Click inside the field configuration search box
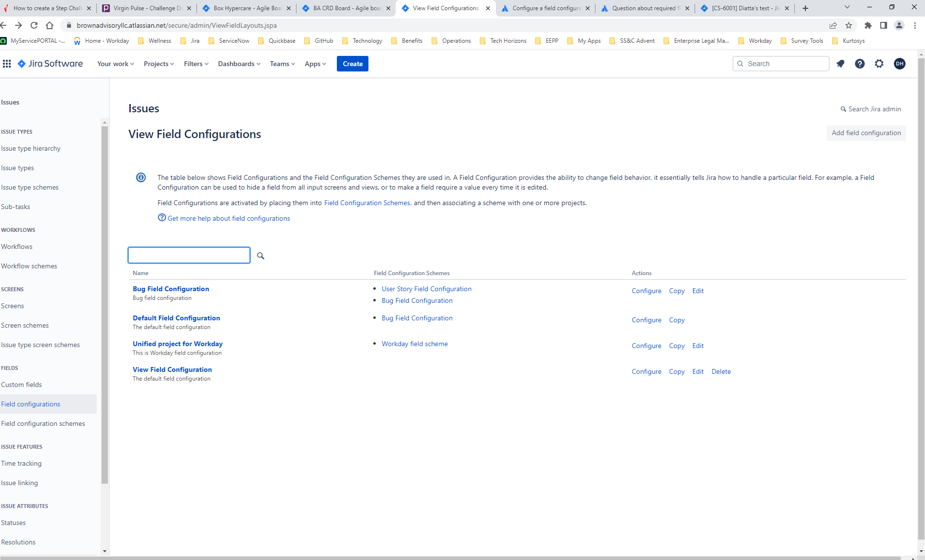This screenshot has height=560, width=925. click(x=189, y=255)
